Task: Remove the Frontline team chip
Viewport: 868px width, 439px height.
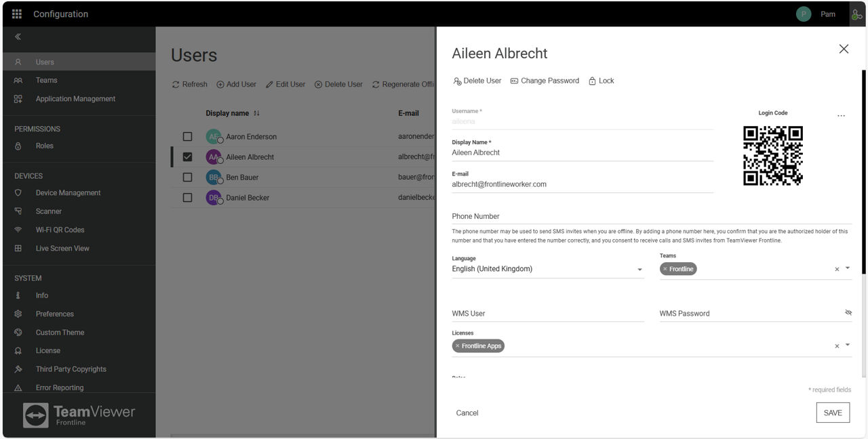Action: (665, 269)
